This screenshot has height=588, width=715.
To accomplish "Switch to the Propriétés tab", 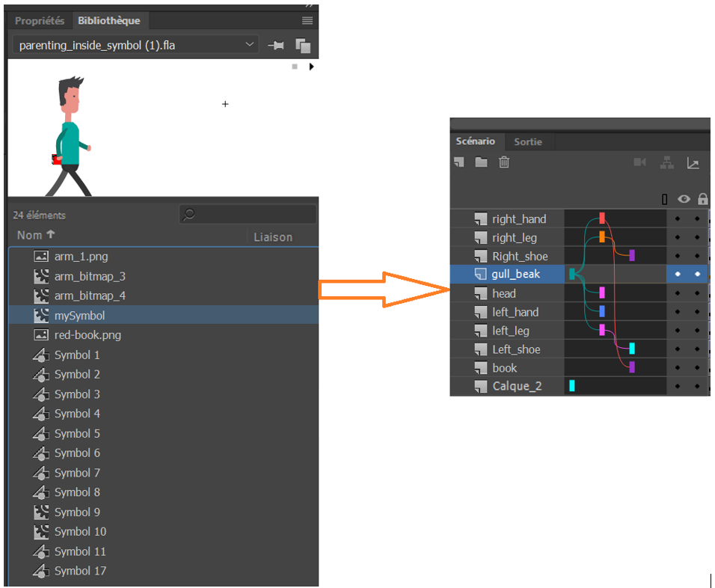I will click(x=39, y=20).
